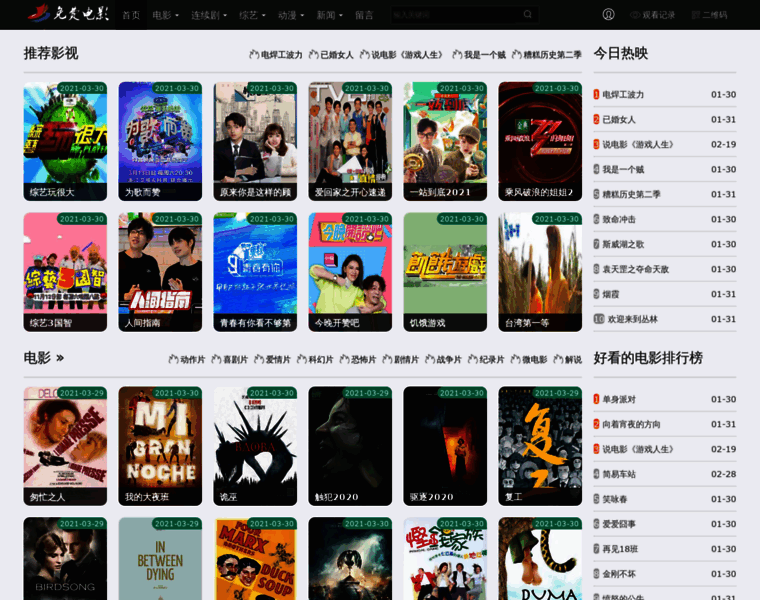The height and width of the screenshot is (600, 760).
Task: Click the 免费电影 site logo
Action: (x=68, y=14)
